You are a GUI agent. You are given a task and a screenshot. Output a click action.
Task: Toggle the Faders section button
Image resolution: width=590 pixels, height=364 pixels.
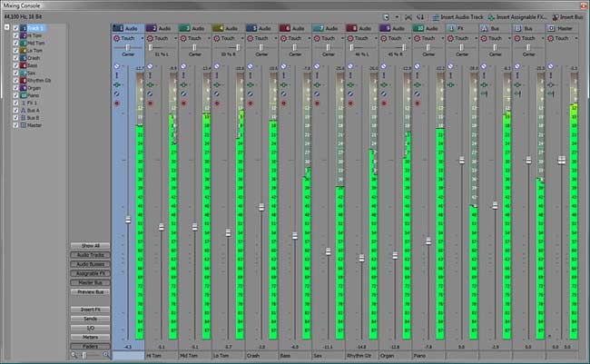(90, 347)
